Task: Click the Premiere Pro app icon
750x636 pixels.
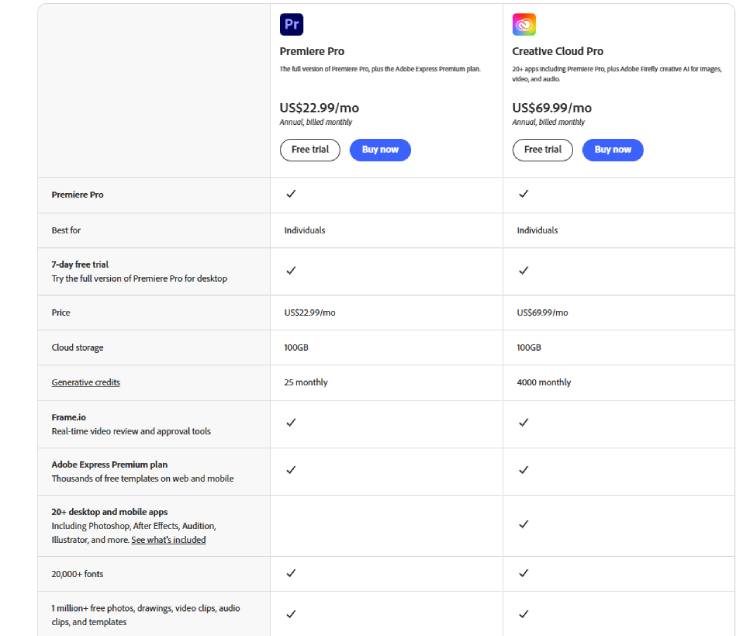Action: click(291, 24)
